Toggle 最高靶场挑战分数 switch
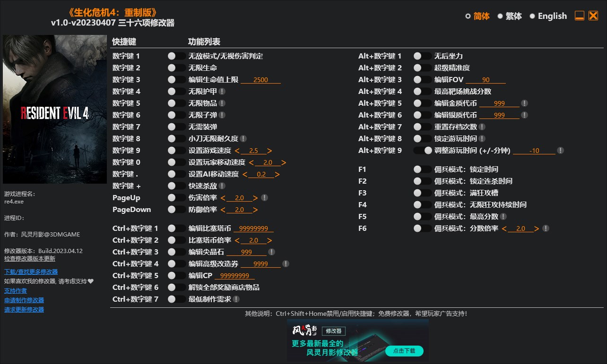Screen dimensions: 607x364 tap(422, 91)
